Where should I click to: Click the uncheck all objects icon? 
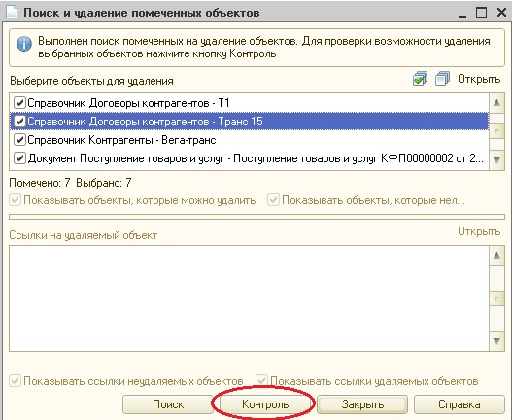coord(442,79)
